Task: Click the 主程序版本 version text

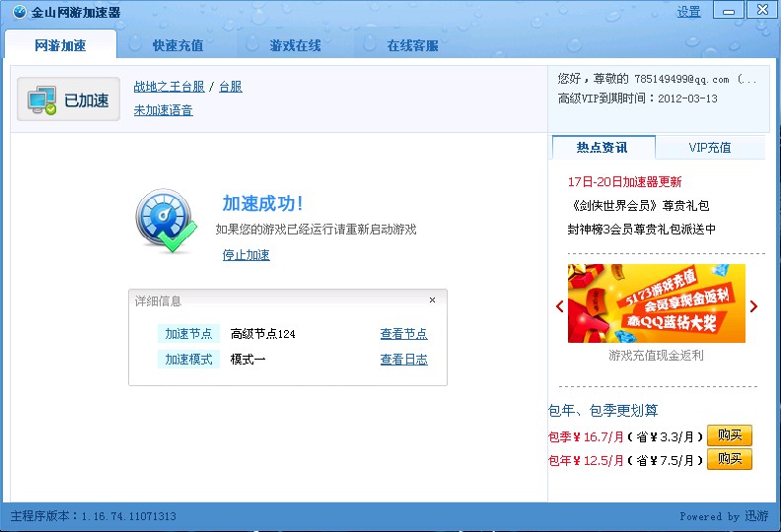Action: click(93, 516)
